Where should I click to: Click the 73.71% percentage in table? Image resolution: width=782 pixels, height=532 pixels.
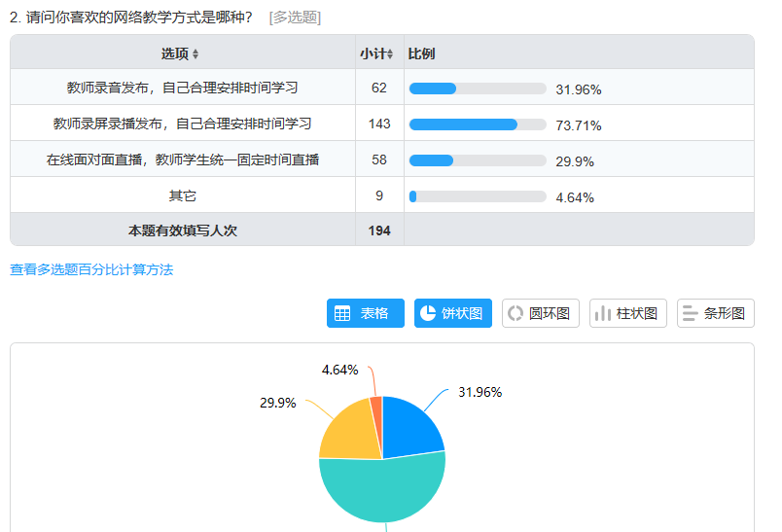point(579,125)
